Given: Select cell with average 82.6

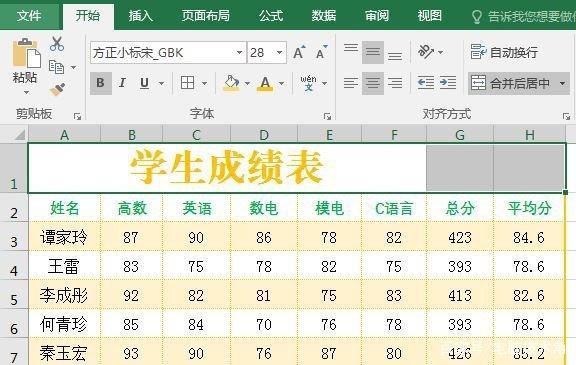Looking at the screenshot, I should tap(529, 295).
